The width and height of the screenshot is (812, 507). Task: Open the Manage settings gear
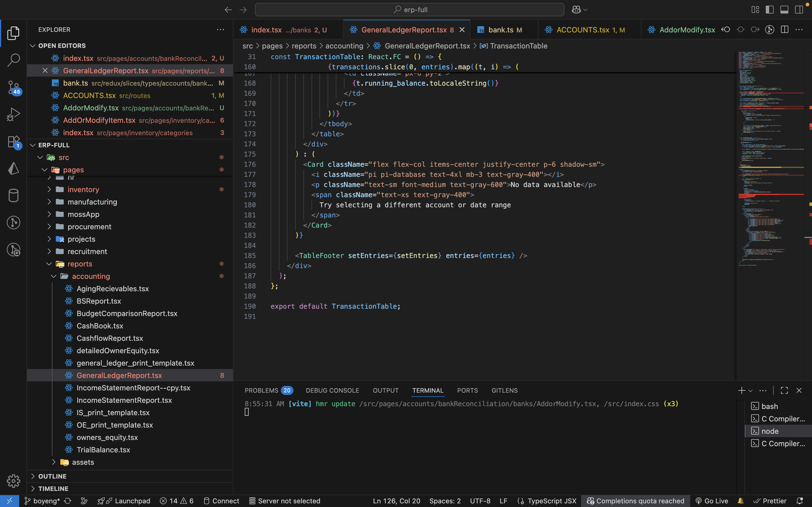tap(14, 481)
